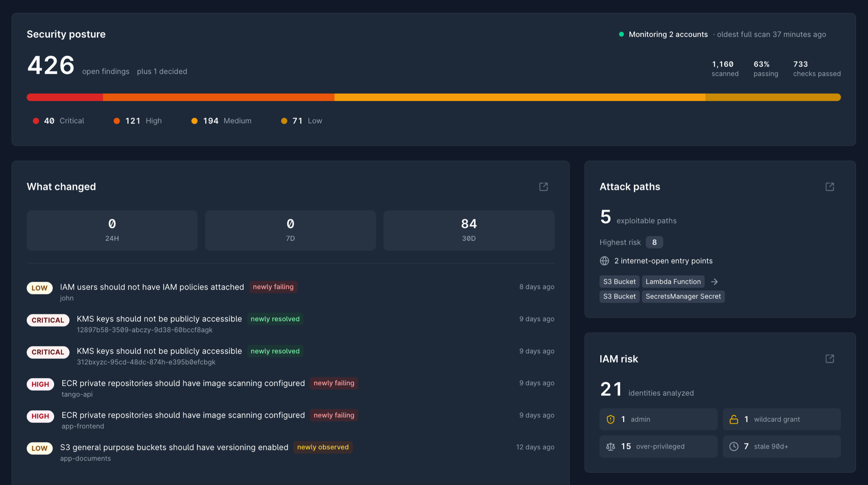This screenshot has height=485, width=868.
Task: Click Monitoring 2 accounts label
Action: coord(668,34)
